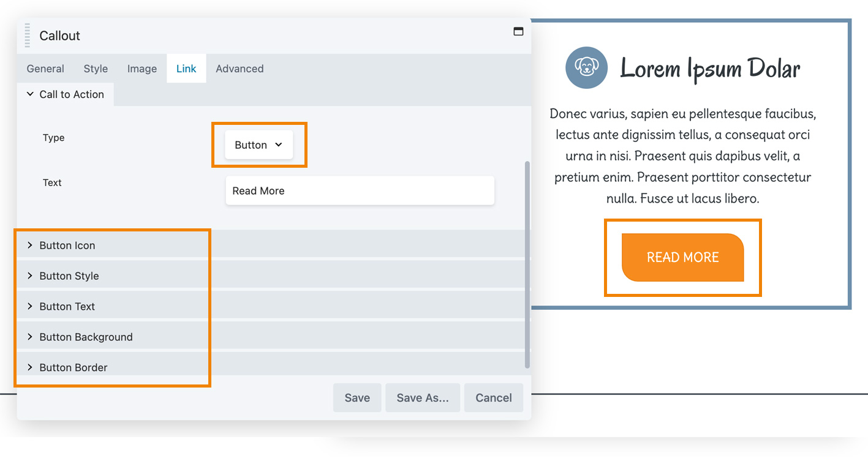Image resolution: width=868 pixels, height=461 pixels.
Task: Select the Link tab
Action: [x=186, y=69]
